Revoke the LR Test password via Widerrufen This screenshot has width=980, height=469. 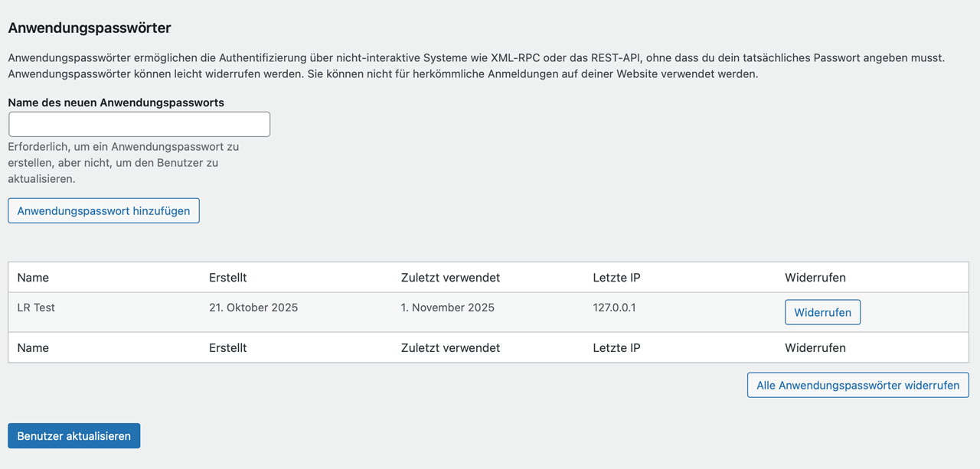point(822,312)
